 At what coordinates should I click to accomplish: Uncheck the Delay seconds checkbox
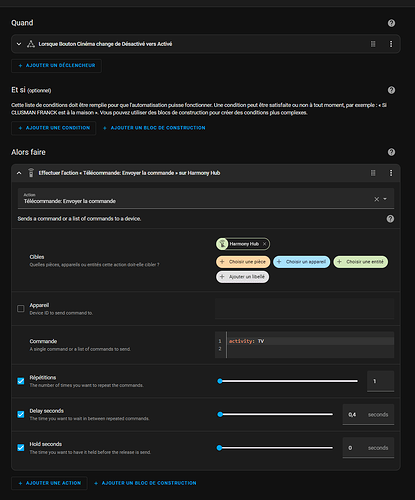21,414
